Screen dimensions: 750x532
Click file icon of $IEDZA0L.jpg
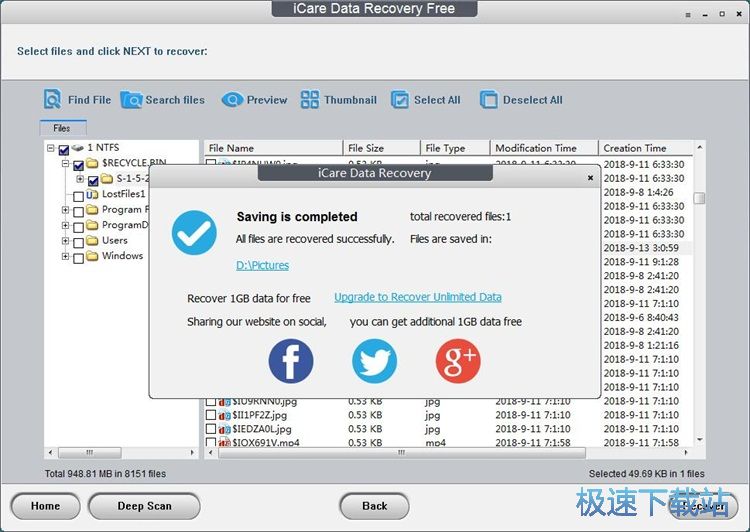[225, 430]
